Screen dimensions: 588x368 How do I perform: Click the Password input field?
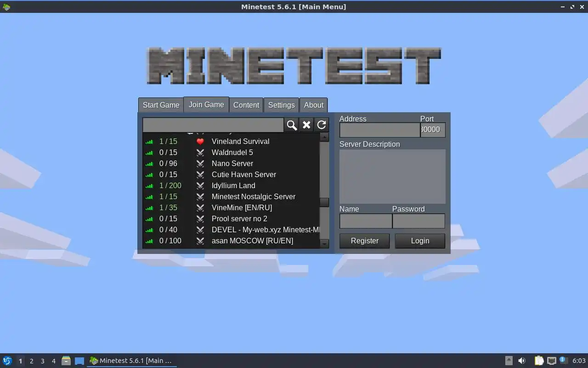point(418,221)
